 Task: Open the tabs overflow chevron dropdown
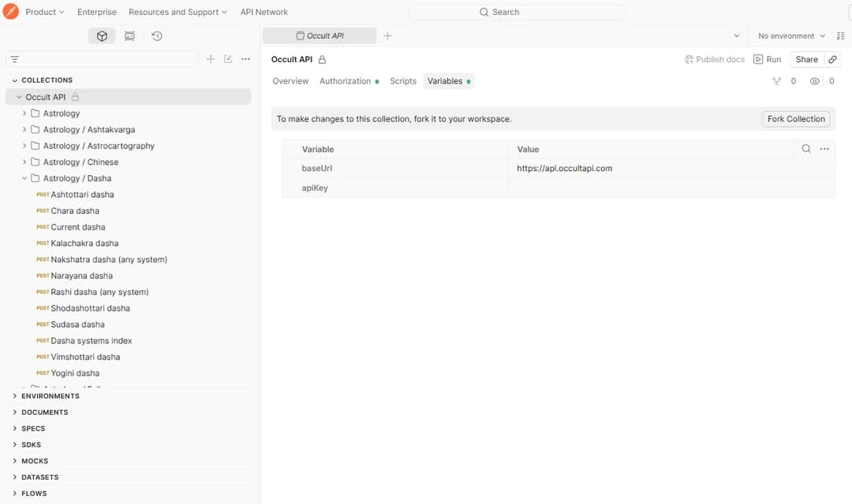737,35
